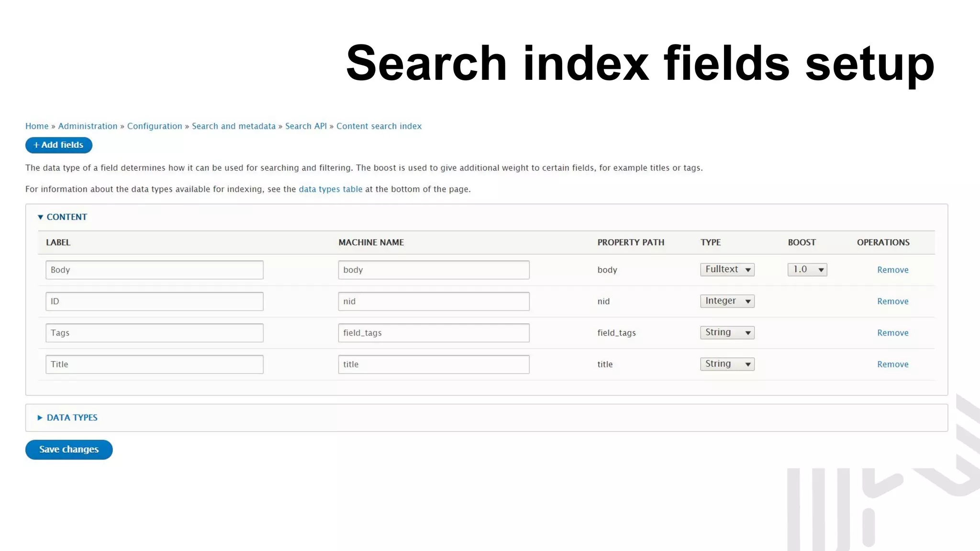Collapse the CONTENT section
This screenshot has width=980, height=551.
click(62, 217)
